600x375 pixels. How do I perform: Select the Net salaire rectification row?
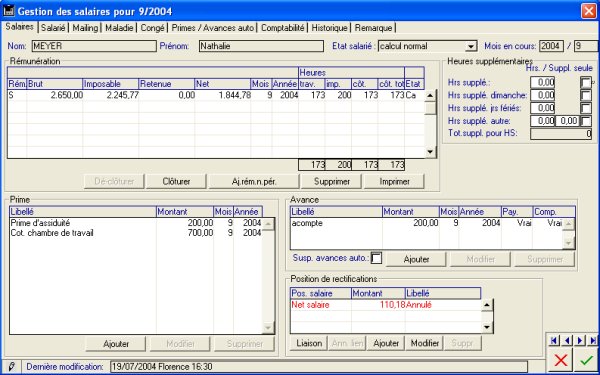(386, 305)
